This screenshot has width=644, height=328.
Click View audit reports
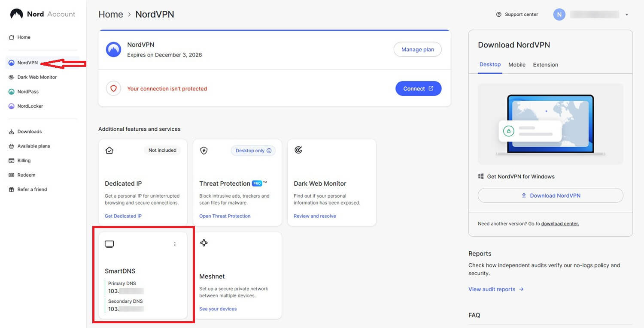pyautogui.click(x=492, y=289)
